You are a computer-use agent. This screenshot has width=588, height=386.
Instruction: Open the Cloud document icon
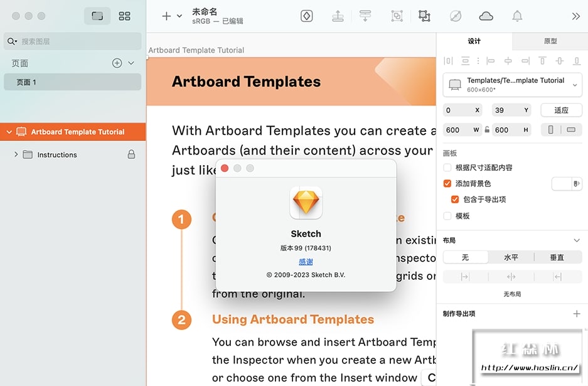point(486,16)
